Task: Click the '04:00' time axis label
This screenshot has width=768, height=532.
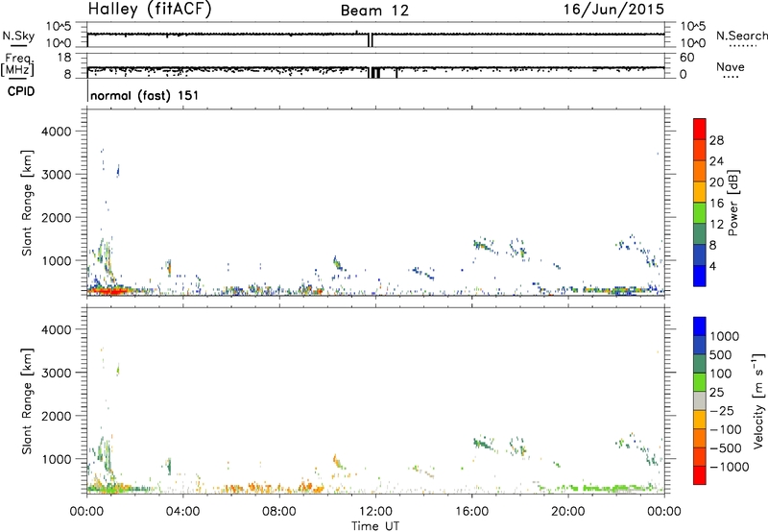Action: pos(182,512)
